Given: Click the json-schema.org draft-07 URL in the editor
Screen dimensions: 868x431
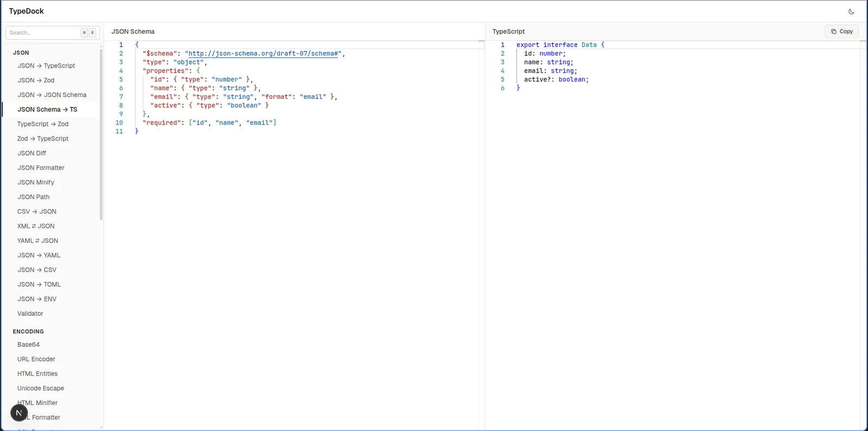Looking at the screenshot, I should coord(263,54).
